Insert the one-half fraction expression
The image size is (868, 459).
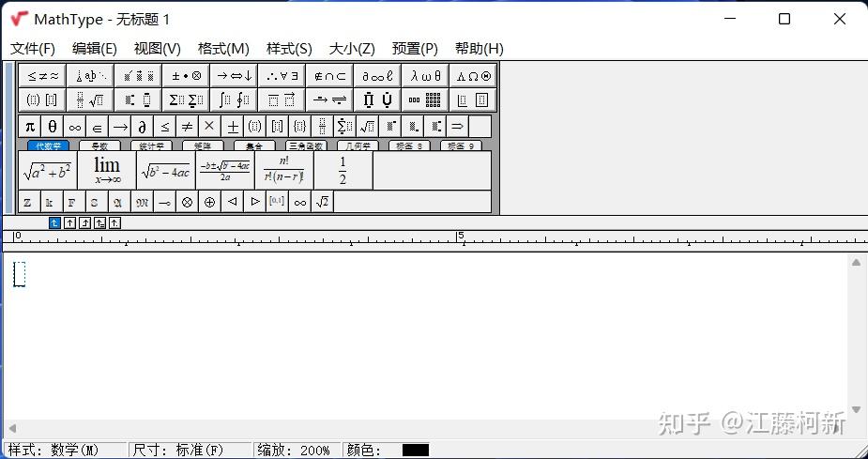343,171
